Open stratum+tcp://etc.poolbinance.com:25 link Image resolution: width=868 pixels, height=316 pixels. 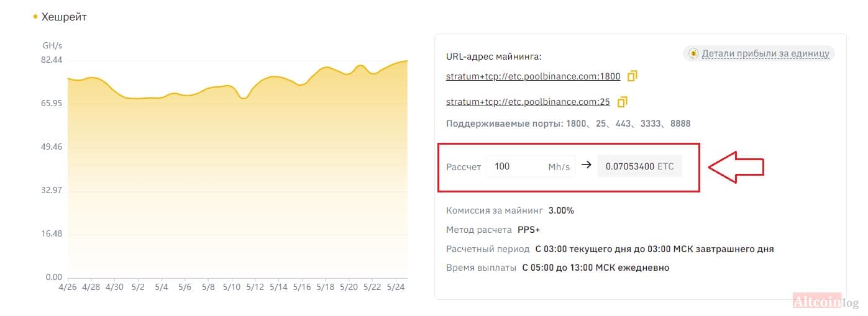tap(528, 102)
